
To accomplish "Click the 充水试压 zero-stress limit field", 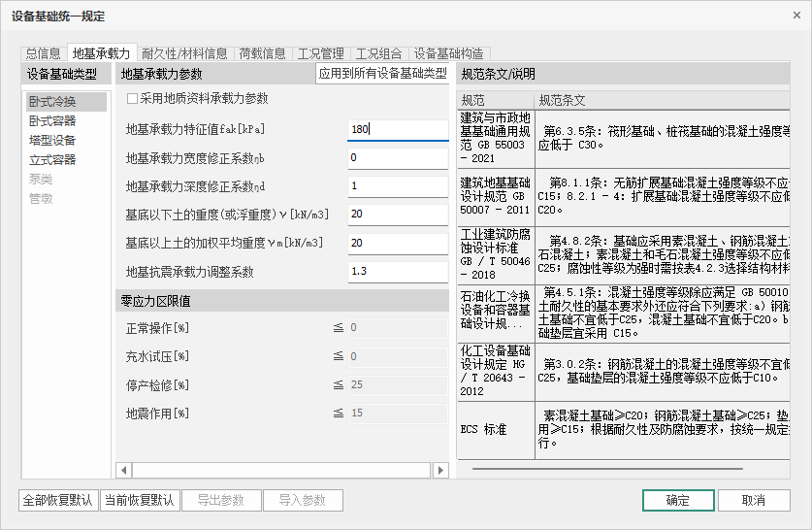I will click(398, 356).
